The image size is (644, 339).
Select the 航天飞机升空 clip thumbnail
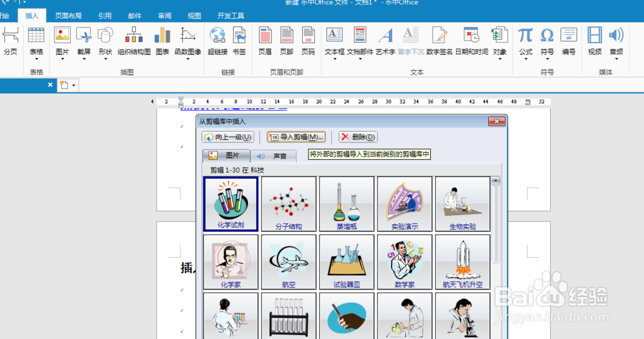pyautogui.click(x=462, y=262)
